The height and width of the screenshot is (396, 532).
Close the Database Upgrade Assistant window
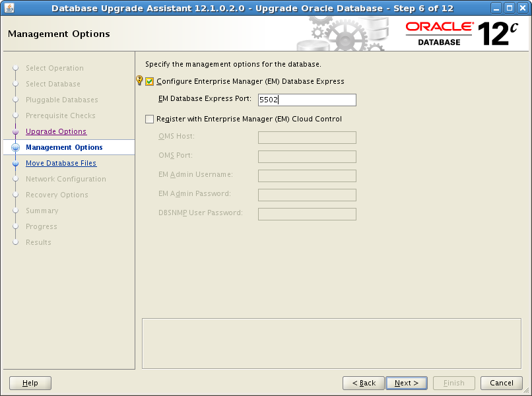click(523, 8)
